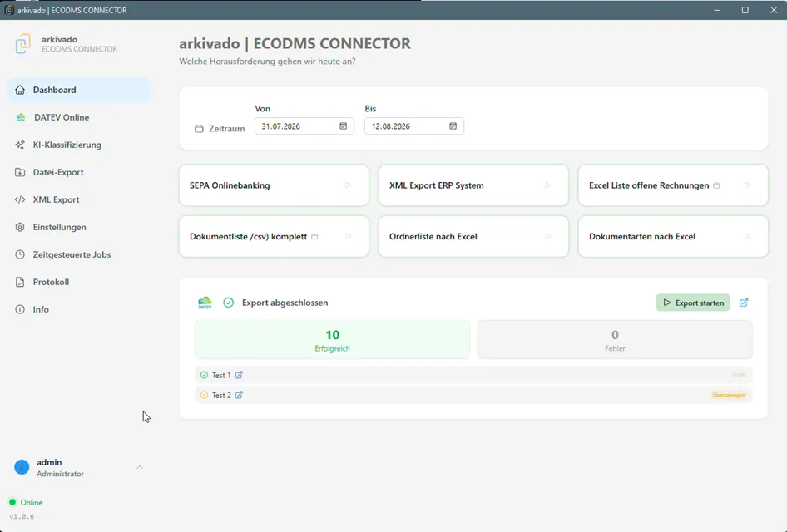Click play arrow on Excel Liste offene Rechnungen
The width and height of the screenshot is (787, 532).
(x=747, y=185)
